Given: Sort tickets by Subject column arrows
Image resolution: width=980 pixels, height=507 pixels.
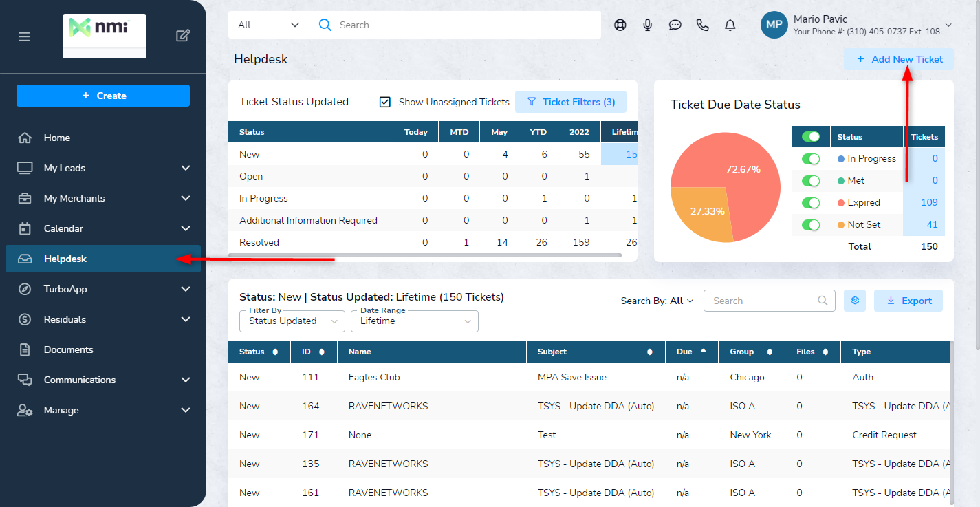Looking at the screenshot, I should 650,352.
